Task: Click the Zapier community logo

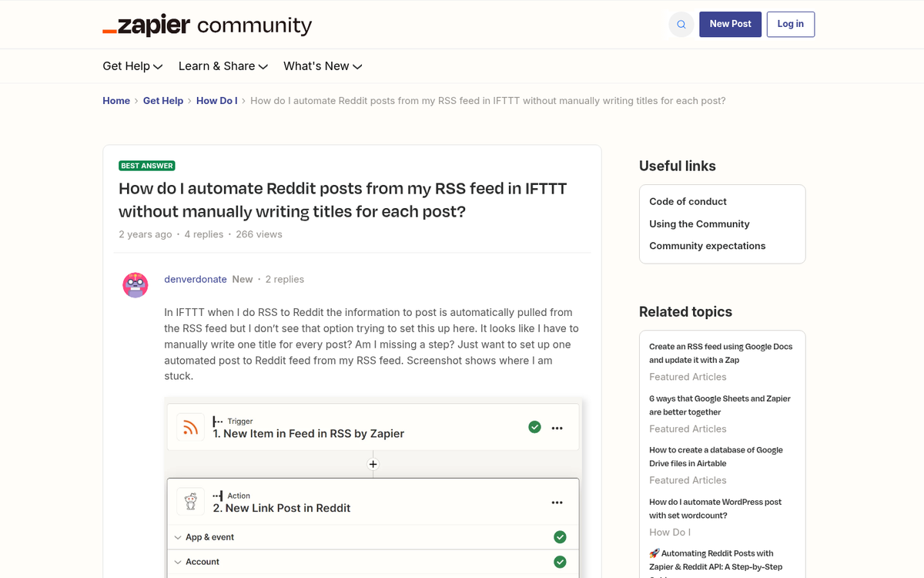Action: [x=206, y=24]
